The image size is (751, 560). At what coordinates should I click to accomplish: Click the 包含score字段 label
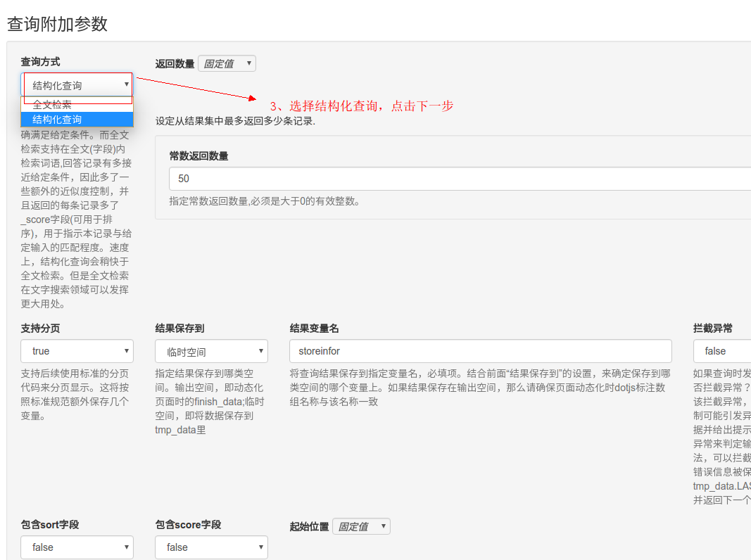(188, 525)
